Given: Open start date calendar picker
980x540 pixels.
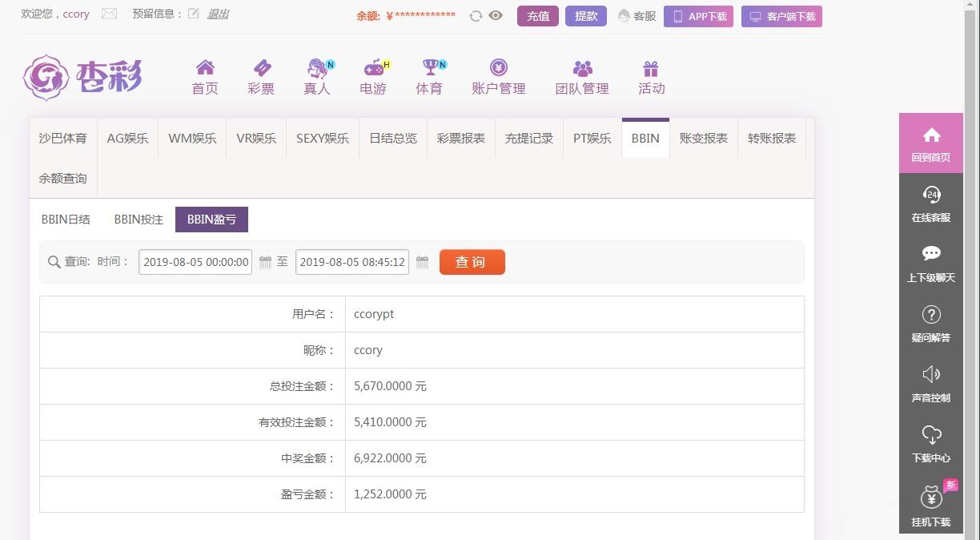Looking at the screenshot, I should point(265,262).
